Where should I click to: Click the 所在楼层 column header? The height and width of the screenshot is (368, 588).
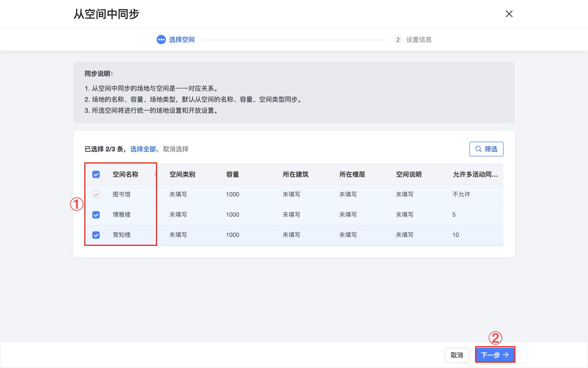pos(352,174)
